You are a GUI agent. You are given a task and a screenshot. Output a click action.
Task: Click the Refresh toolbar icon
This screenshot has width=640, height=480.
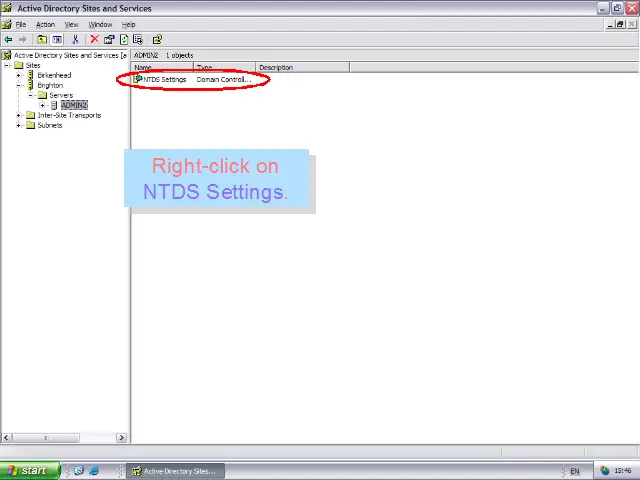(124, 40)
